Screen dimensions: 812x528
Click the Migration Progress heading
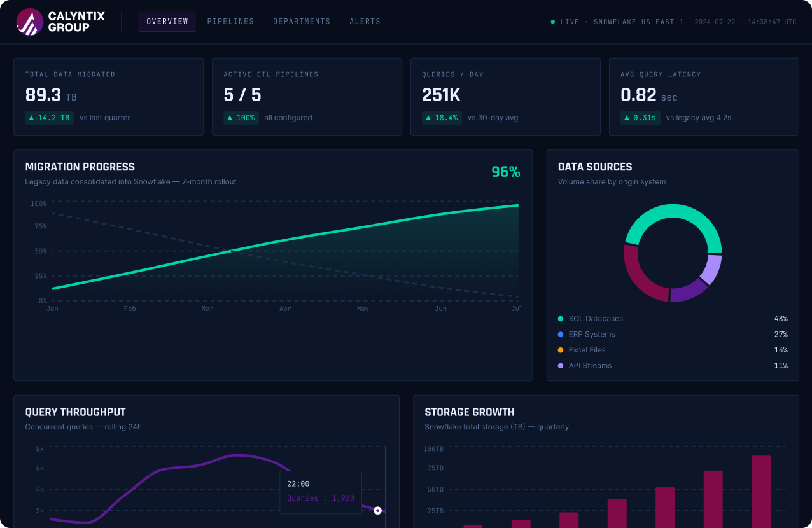pyautogui.click(x=80, y=167)
